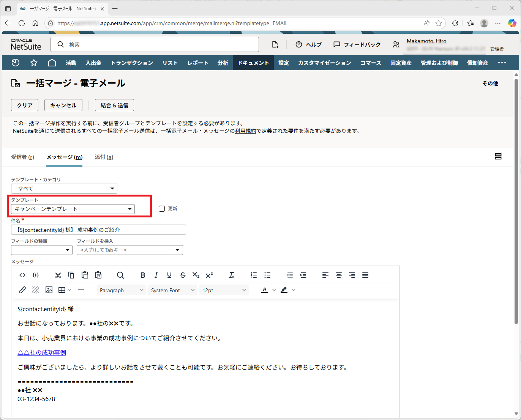This screenshot has height=420, width=521.
Task: Click the recent records history icon
Action: tap(16, 63)
